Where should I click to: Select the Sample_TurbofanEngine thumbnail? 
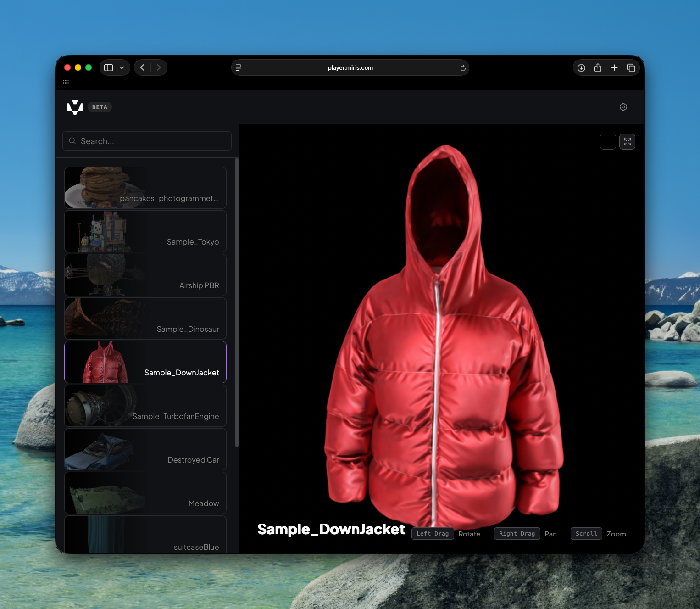click(x=145, y=406)
